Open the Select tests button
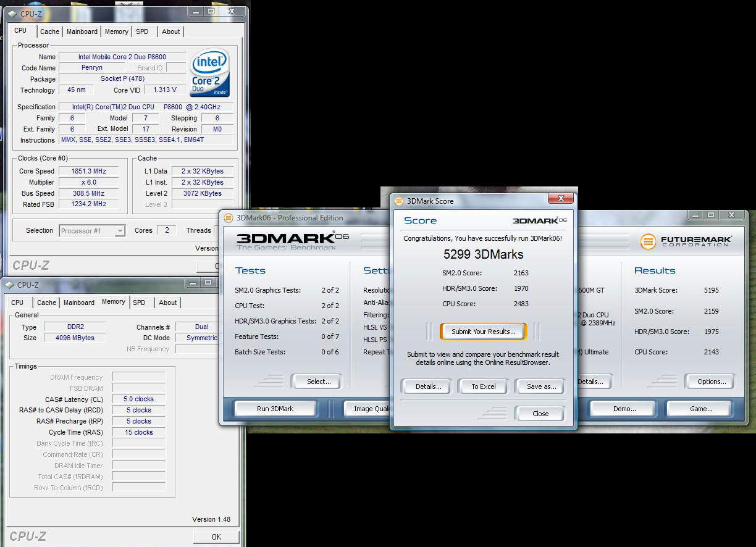The height and width of the screenshot is (547, 756). point(319,382)
